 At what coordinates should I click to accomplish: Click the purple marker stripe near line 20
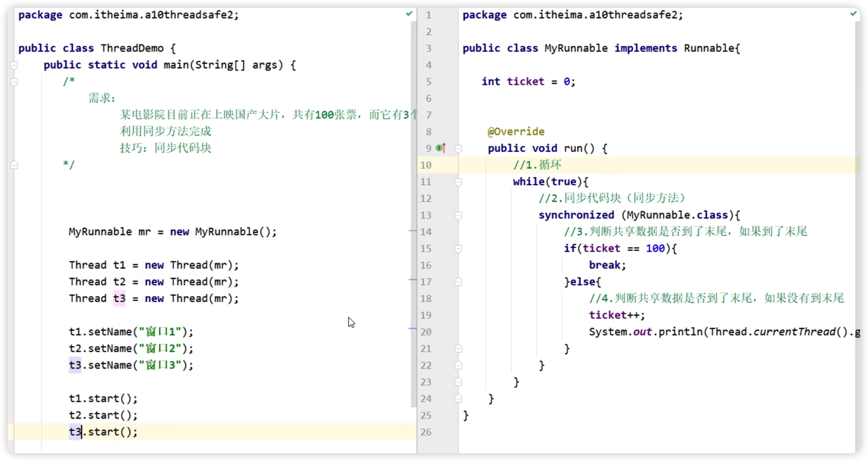pos(412,328)
